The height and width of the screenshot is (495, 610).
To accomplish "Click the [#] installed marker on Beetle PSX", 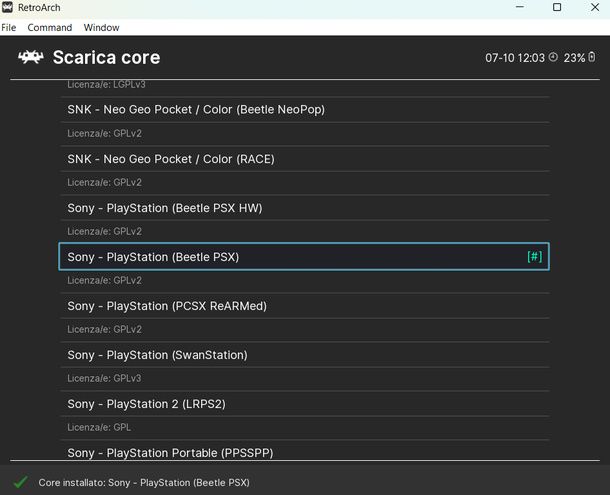I will click(x=535, y=256).
